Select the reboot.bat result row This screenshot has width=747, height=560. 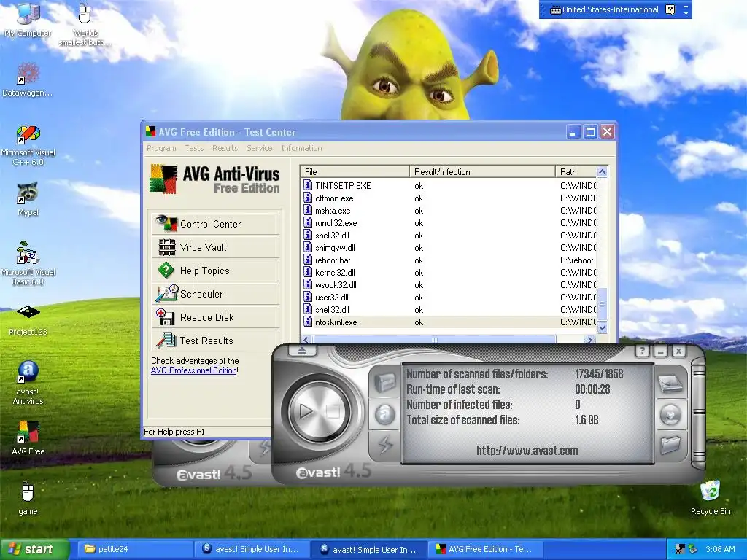(x=449, y=260)
